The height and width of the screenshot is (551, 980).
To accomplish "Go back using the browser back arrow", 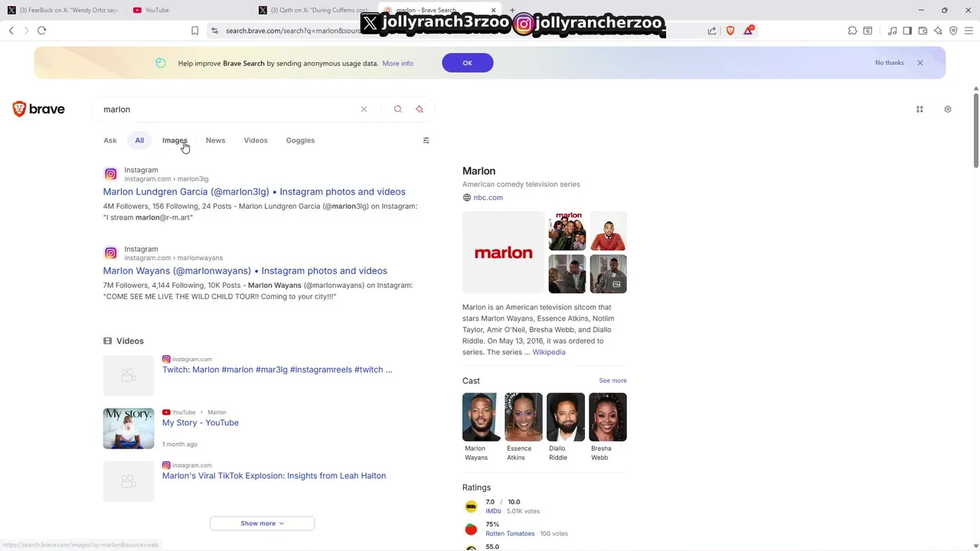I will click(11, 31).
